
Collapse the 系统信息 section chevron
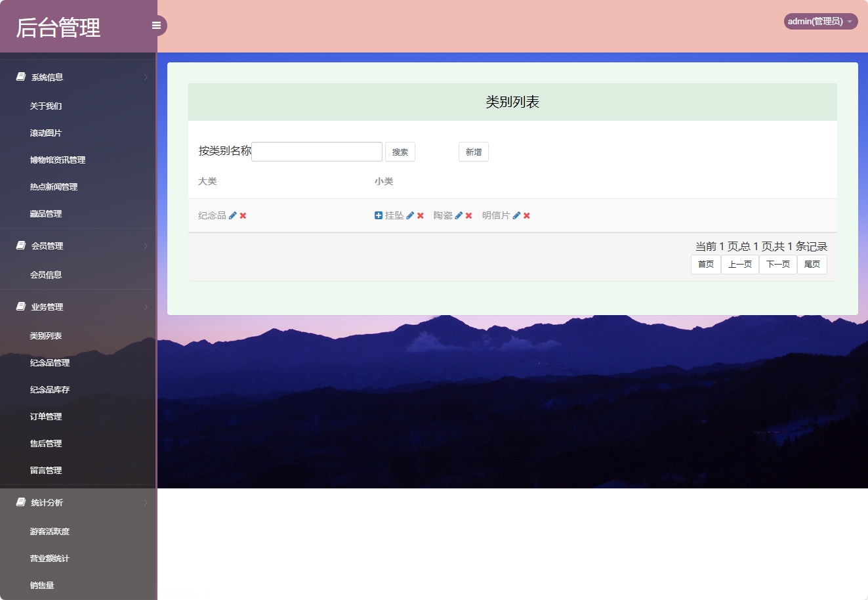[x=146, y=77]
